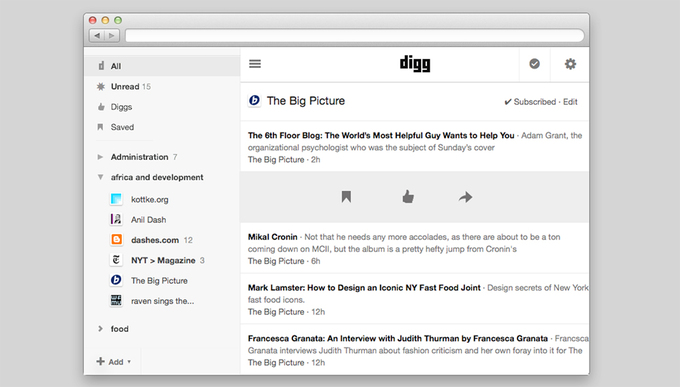Image resolution: width=680 pixels, height=387 pixels.
Task: Collapse africa and development folder
Action: (x=100, y=177)
